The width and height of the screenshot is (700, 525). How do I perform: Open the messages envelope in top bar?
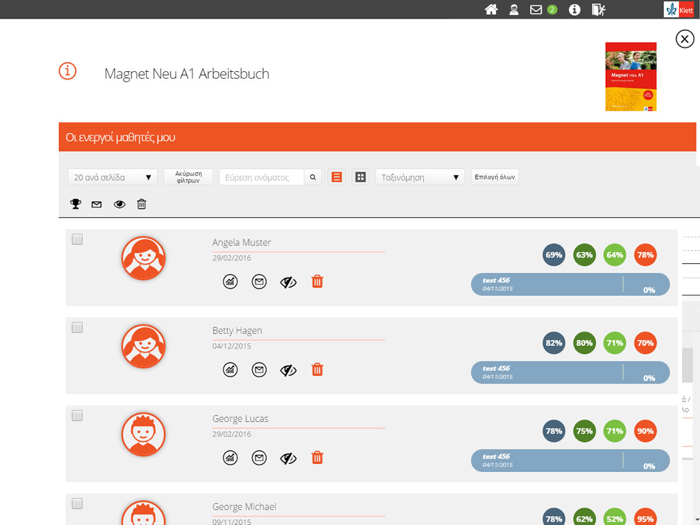click(536, 9)
